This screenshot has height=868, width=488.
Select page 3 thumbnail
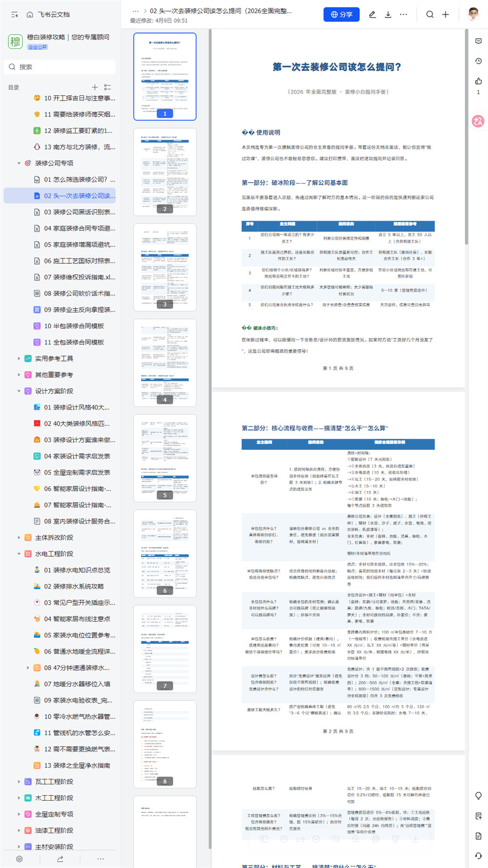point(165,267)
